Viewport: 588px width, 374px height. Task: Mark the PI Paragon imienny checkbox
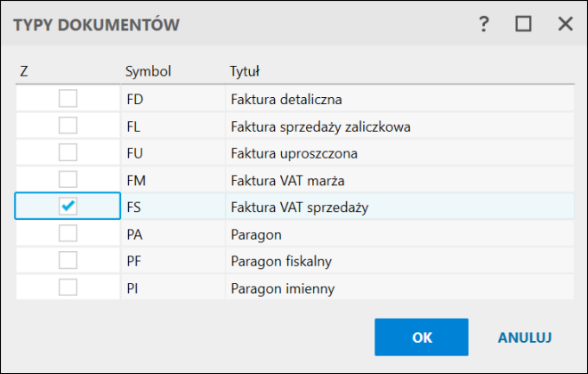click(x=68, y=288)
